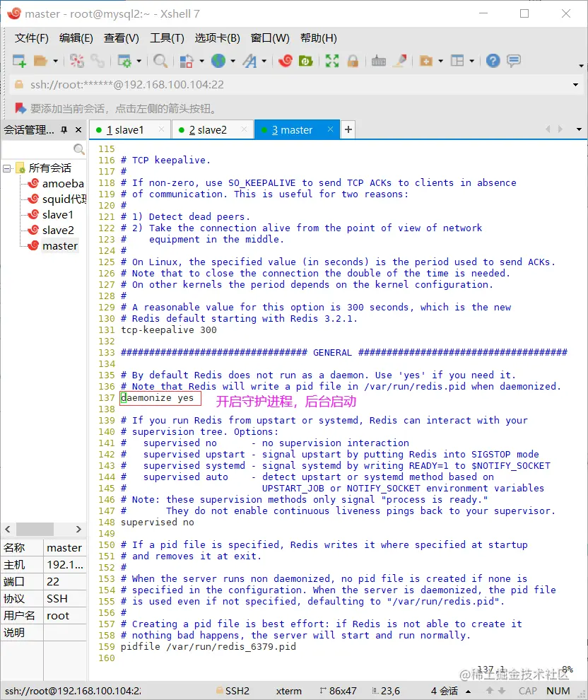The height and width of the screenshot is (700, 588).
Task: Open the 窗口(W) menu
Action: pyautogui.click(x=270, y=38)
